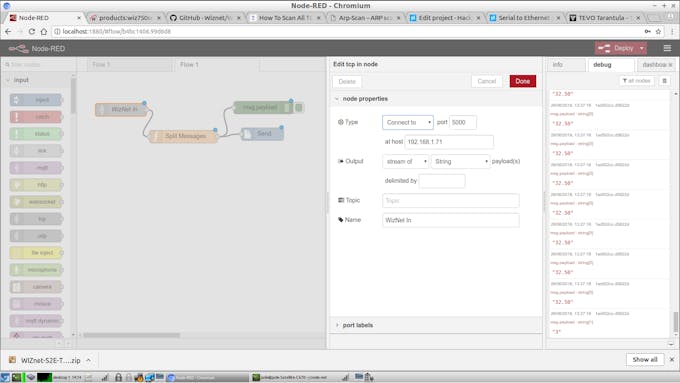Click the Split Messages node on canvas
680x383 pixels.
pos(183,136)
